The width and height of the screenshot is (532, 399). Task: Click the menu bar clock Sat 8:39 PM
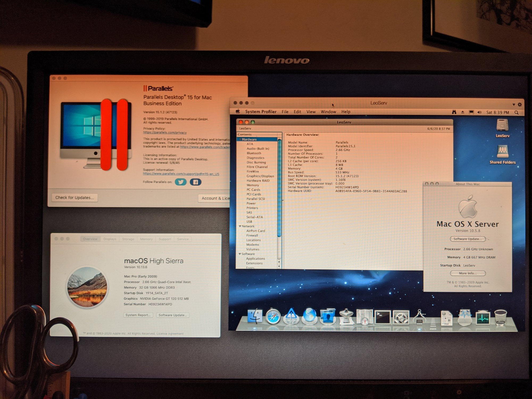498,113
